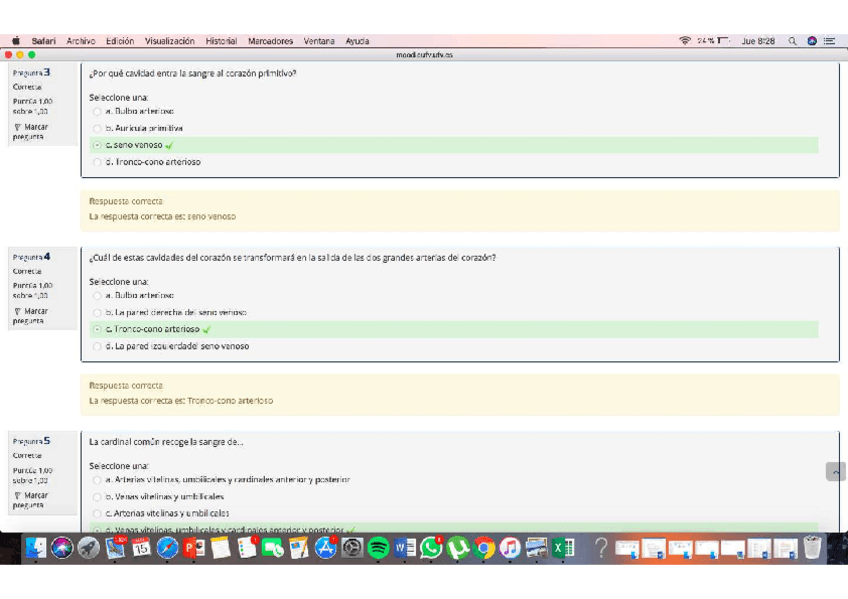Open Spotify from the dock
This screenshot has width=848, height=599.
[x=378, y=548]
